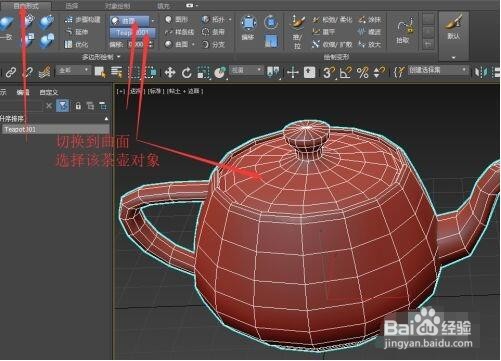
Task: Click the 延伸 Extend tool
Action: coord(77,32)
